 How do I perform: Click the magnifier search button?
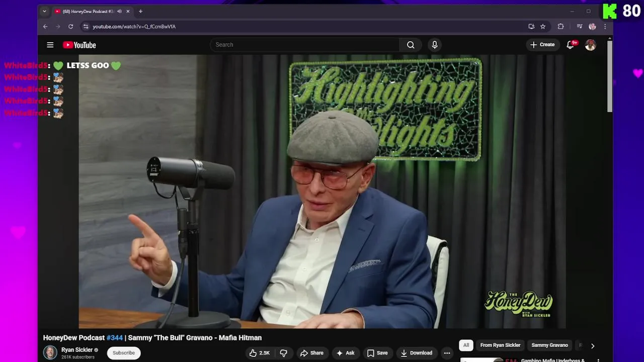pos(411,45)
